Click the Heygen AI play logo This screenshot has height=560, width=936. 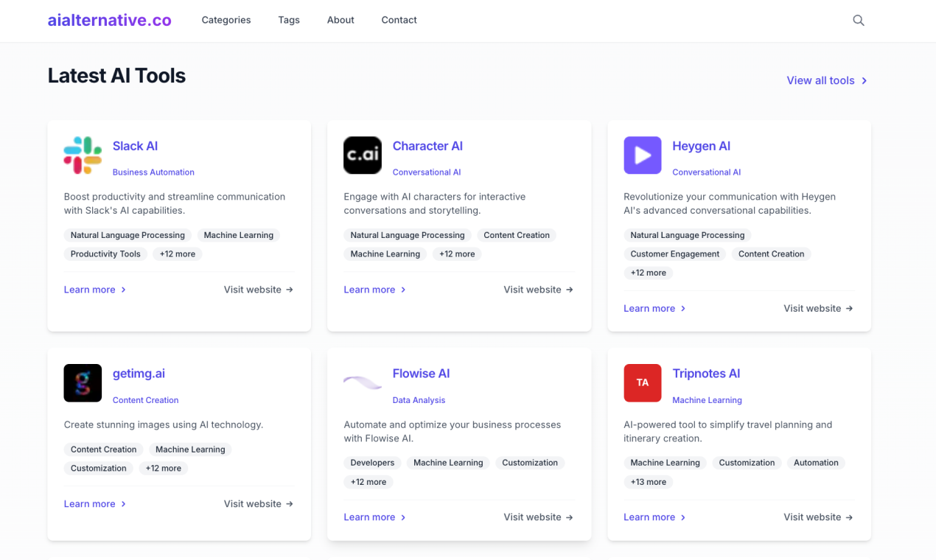tap(643, 155)
